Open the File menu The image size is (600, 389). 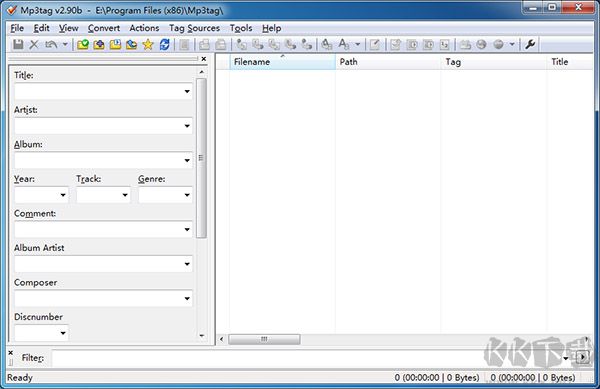click(17, 28)
